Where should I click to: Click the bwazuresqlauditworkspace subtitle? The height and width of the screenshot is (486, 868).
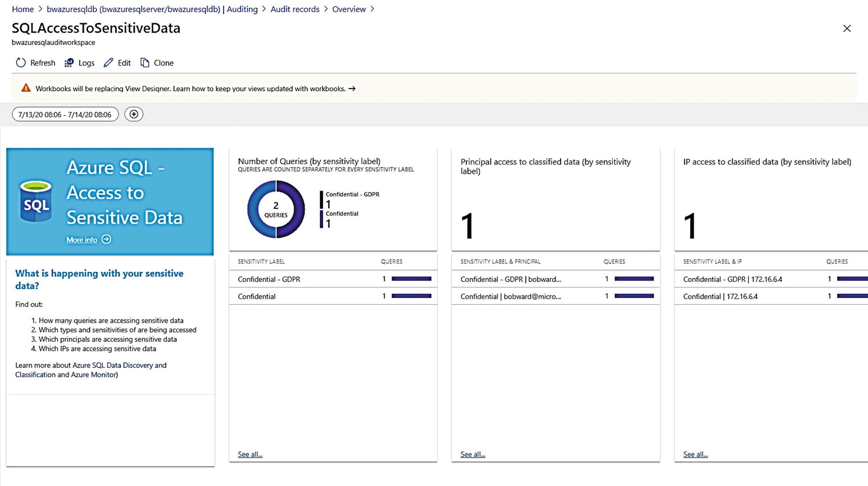click(x=53, y=43)
